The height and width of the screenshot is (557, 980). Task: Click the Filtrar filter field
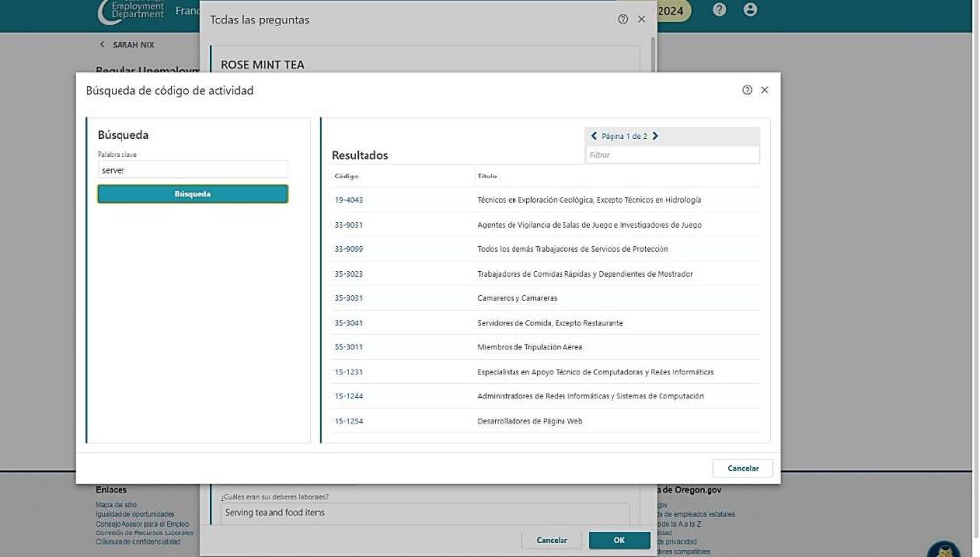coord(672,155)
